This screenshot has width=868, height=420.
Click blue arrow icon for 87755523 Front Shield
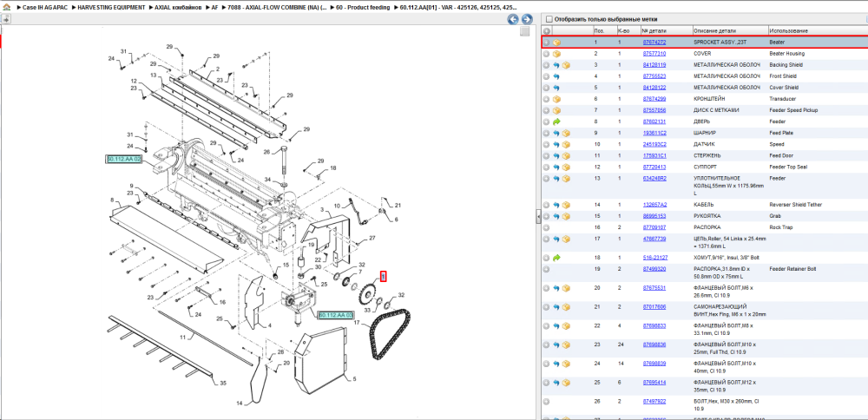pos(557,76)
